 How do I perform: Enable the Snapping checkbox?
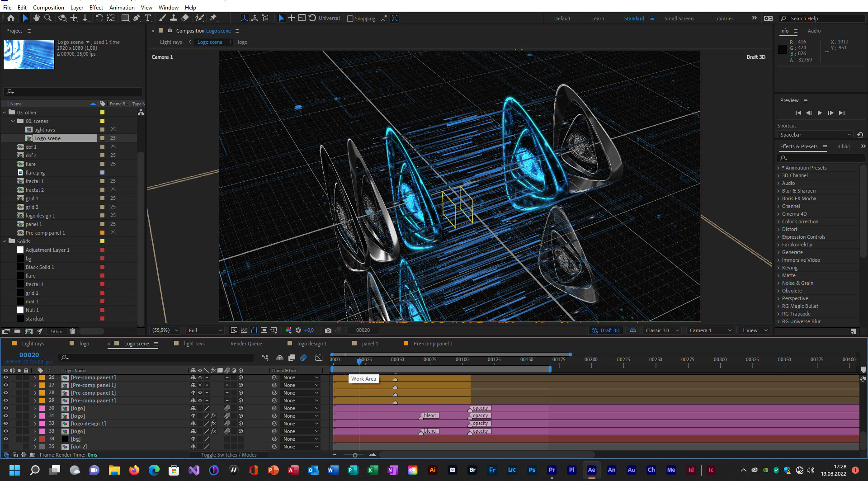coord(350,19)
